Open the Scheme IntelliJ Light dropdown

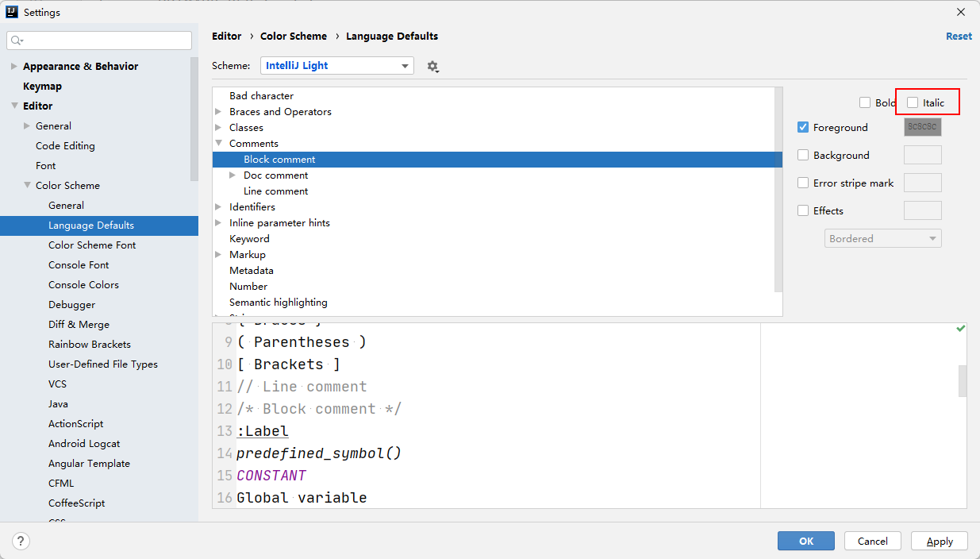coord(336,66)
